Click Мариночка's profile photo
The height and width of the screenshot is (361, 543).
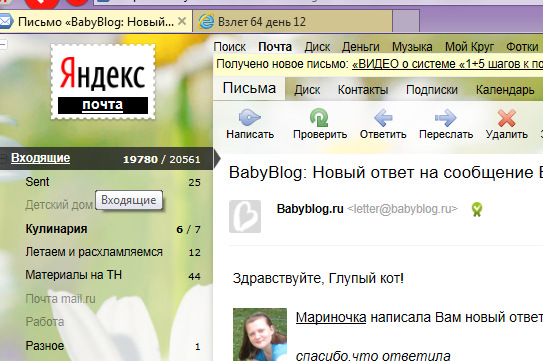point(260,334)
